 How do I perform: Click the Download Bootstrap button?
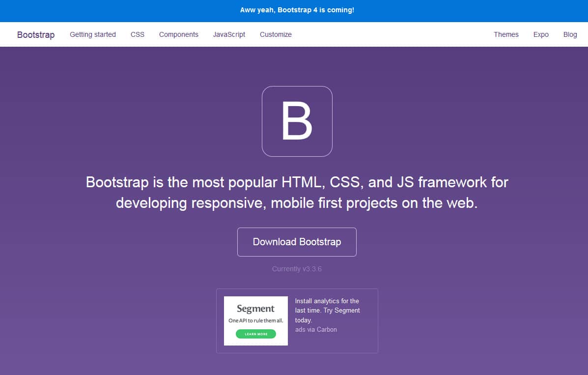tap(297, 242)
